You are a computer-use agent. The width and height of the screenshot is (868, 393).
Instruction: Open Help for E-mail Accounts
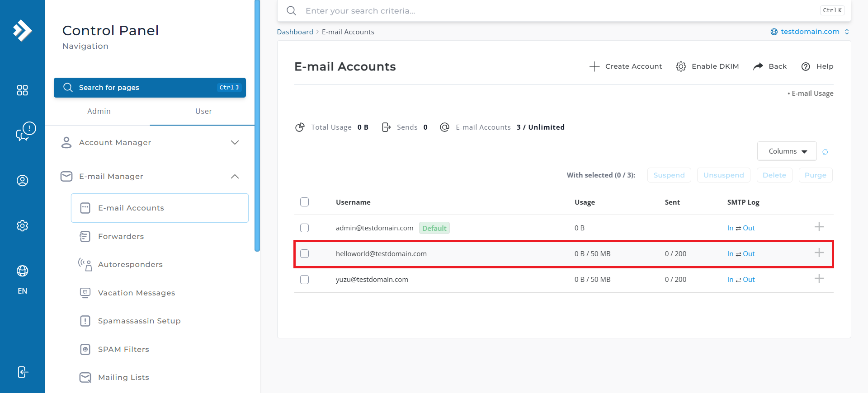[x=817, y=66]
